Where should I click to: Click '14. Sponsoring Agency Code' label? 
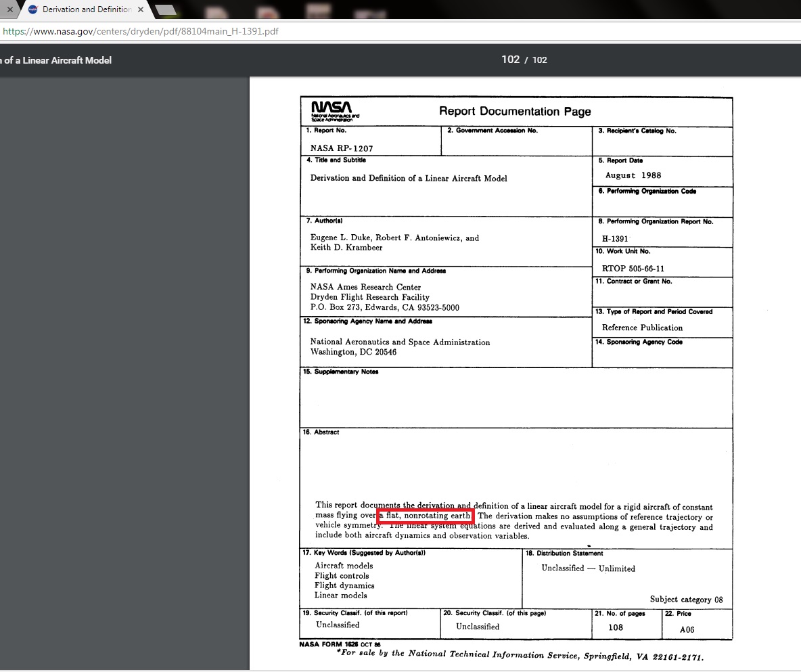pos(639,342)
